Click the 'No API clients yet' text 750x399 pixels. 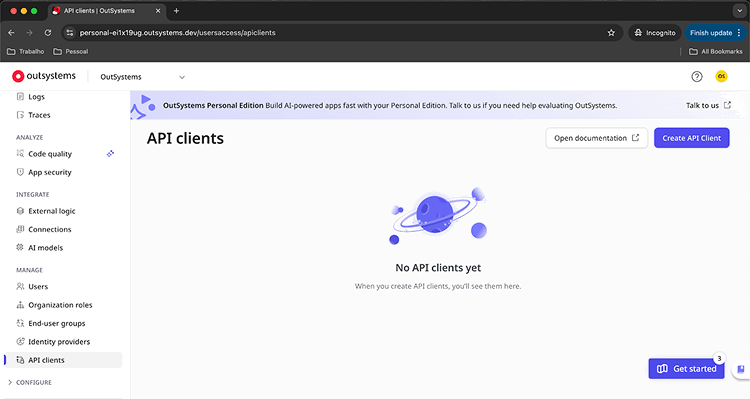tap(438, 268)
